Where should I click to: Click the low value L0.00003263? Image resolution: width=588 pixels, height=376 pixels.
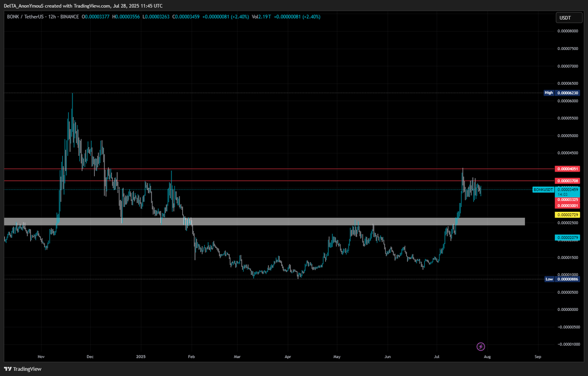156,17
